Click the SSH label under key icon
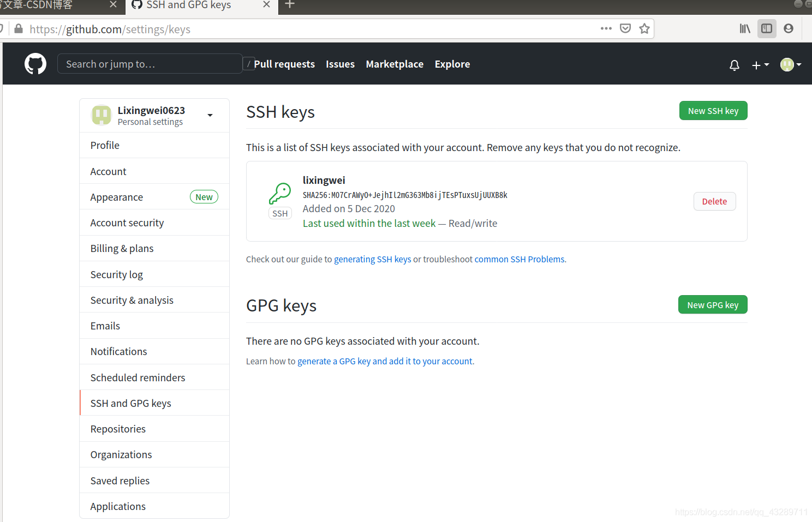Viewport: 812px width, 522px height. (x=280, y=213)
